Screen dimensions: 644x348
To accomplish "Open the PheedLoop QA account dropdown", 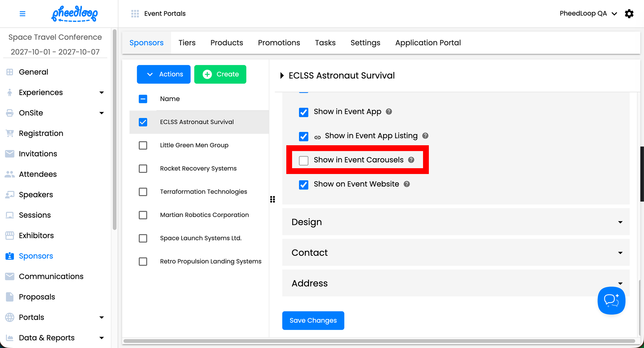I will click(x=588, y=14).
